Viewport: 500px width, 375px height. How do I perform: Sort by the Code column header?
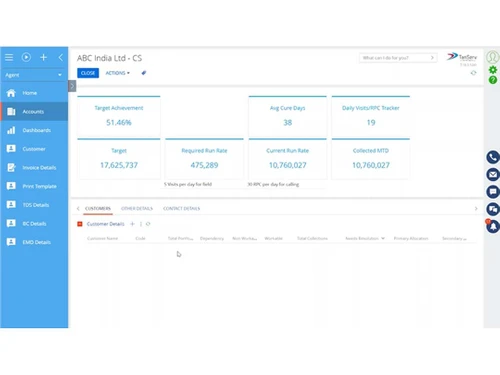pos(140,238)
